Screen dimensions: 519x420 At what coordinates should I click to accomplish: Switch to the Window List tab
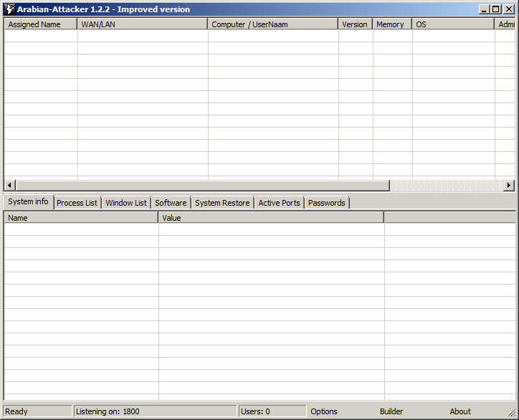click(x=125, y=203)
